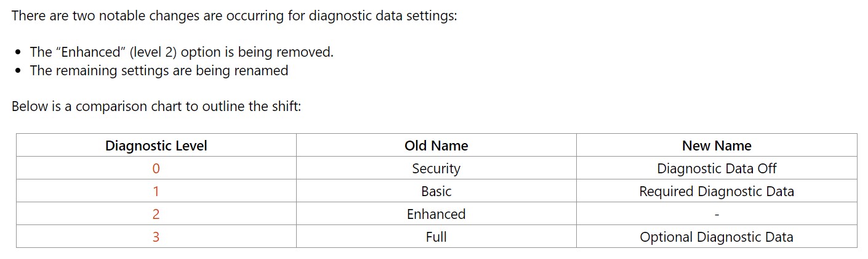Select the "Basic" old name cell
This screenshot has height=259, width=868.
[436, 191]
